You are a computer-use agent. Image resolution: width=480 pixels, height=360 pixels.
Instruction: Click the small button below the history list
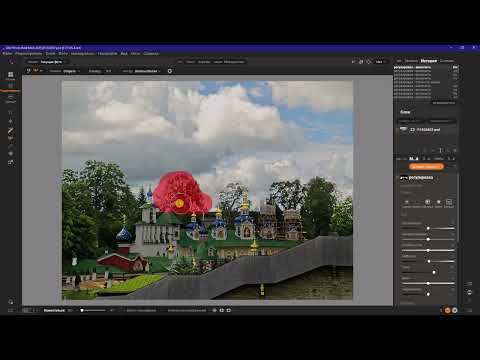tap(444, 103)
